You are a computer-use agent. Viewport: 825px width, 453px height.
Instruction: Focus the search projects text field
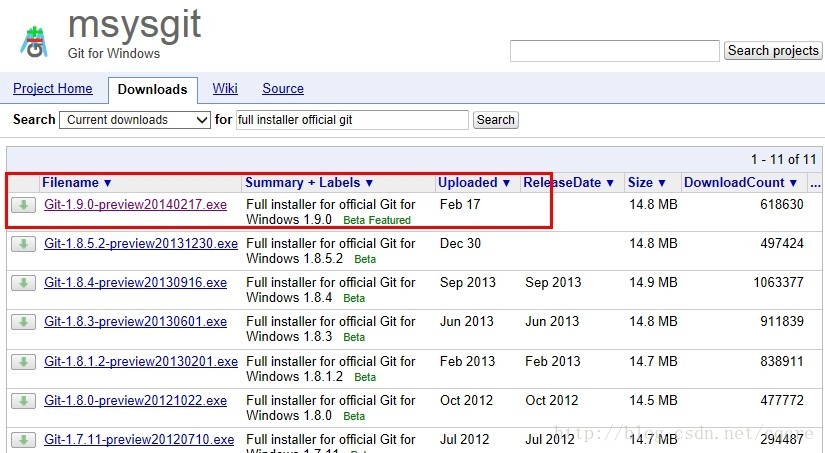tap(615, 51)
